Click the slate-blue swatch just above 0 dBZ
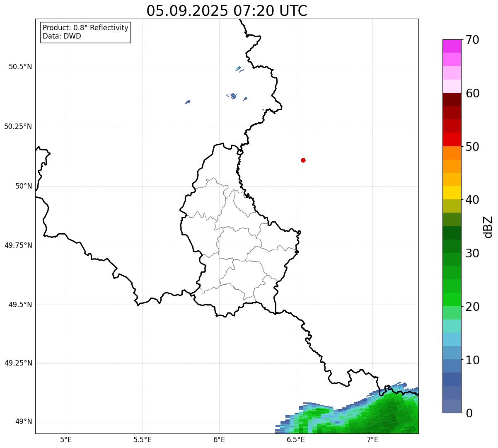 pos(452,406)
